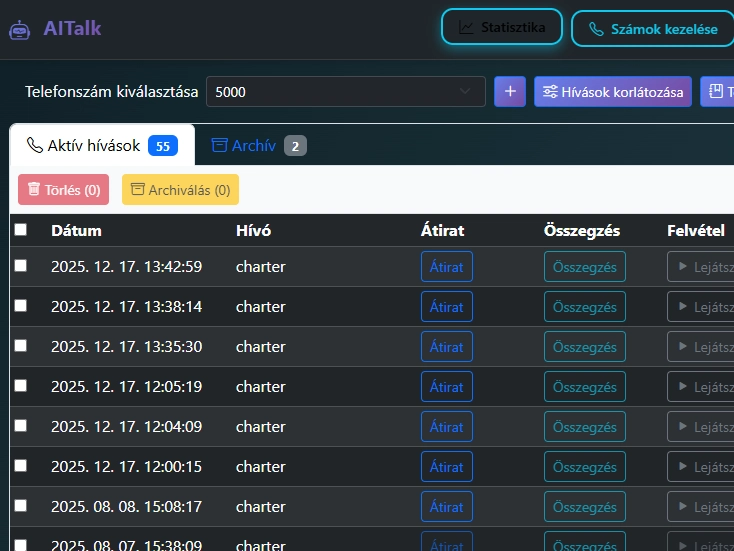This screenshot has height=551, width=734.
Task: Click the Archiválás archive button
Action: [x=180, y=190]
